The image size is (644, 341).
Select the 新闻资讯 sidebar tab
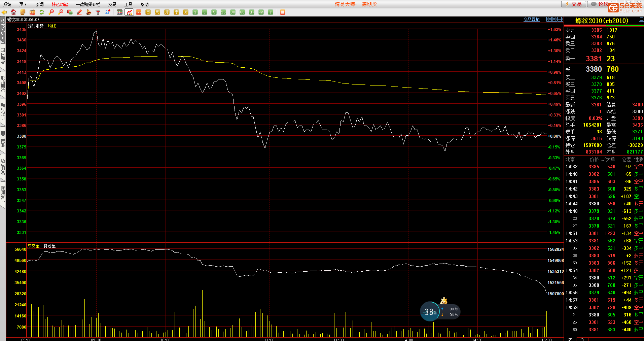point(3,195)
